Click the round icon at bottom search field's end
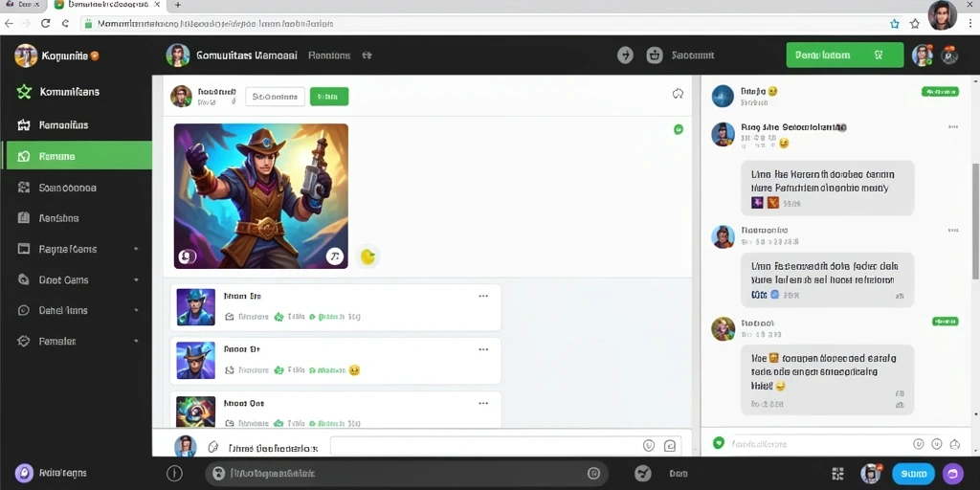Viewport: 980px width, 490px height. (593, 473)
